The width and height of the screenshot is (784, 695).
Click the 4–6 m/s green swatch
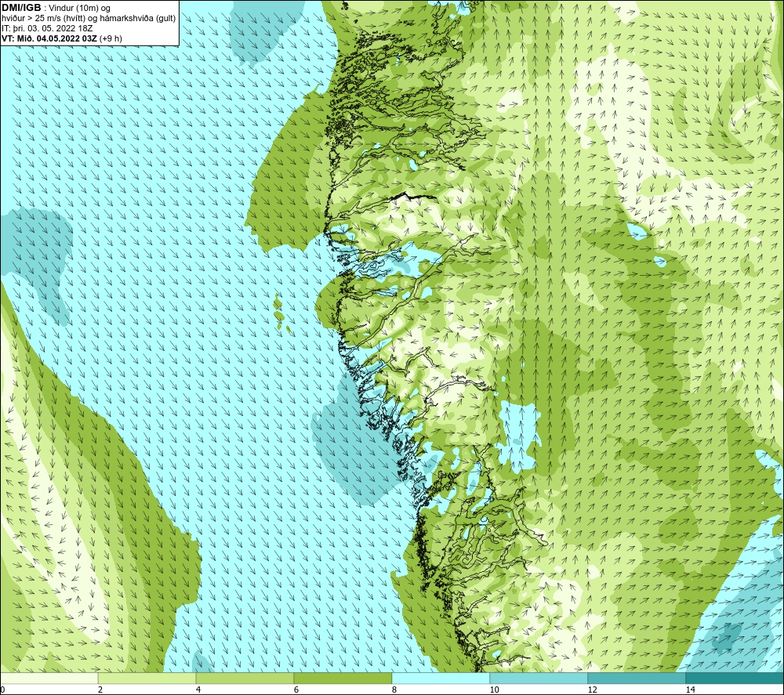coord(245,679)
